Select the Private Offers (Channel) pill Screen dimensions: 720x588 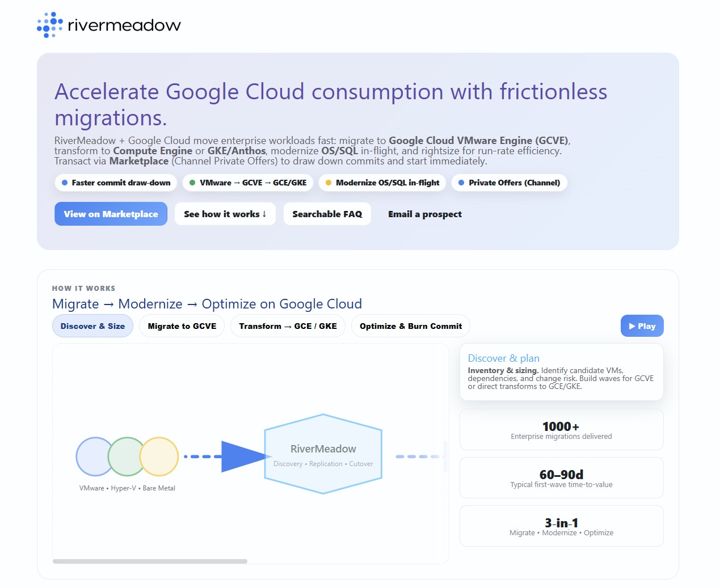pyautogui.click(x=510, y=183)
